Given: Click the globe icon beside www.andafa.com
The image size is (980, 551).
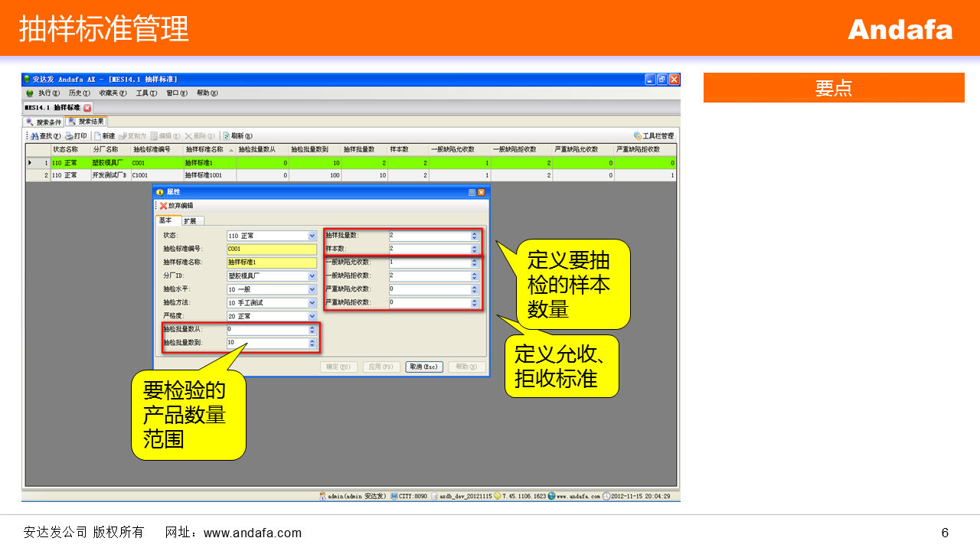Looking at the screenshot, I should pyautogui.click(x=551, y=496).
